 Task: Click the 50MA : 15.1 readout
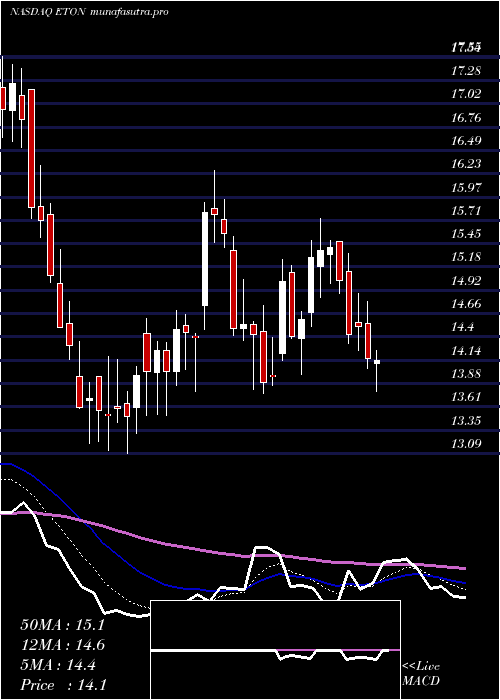[x=62, y=625]
